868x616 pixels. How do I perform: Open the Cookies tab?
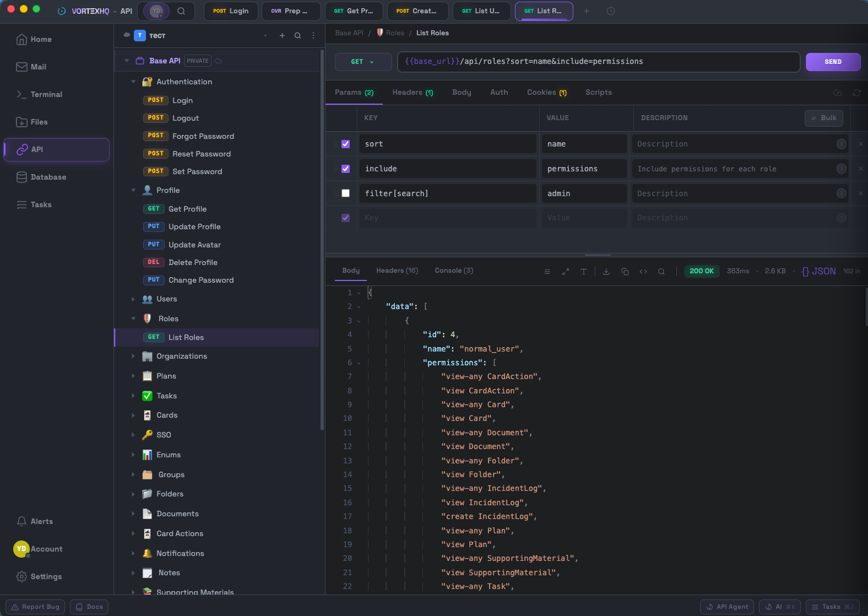click(x=546, y=93)
